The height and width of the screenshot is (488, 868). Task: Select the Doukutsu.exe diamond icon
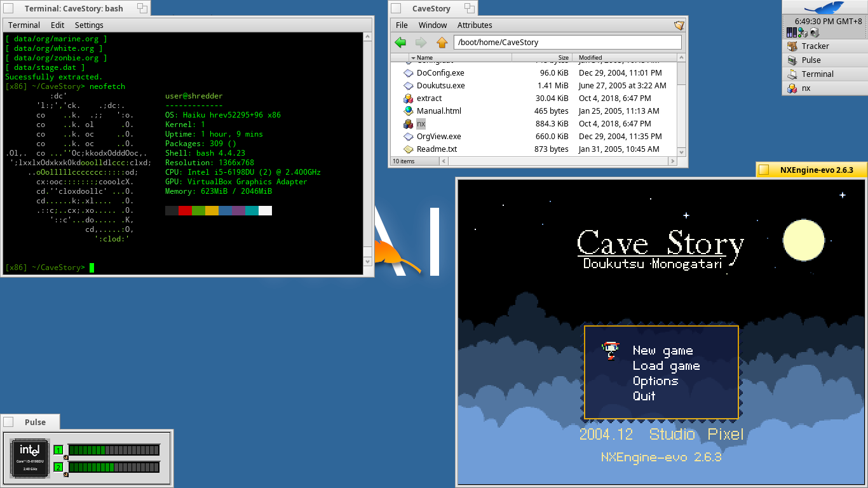coord(408,85)
